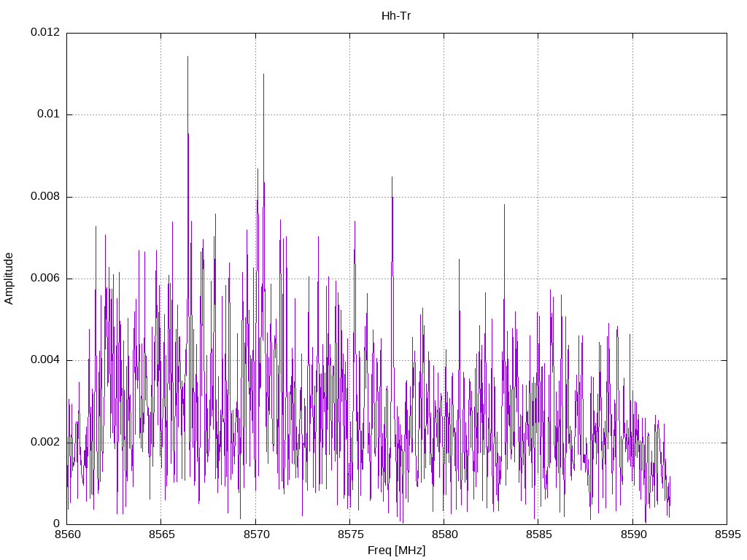Click the y-axis tick 0.006
The width and height of the screenshot is (747, 560).
point(45,279)
